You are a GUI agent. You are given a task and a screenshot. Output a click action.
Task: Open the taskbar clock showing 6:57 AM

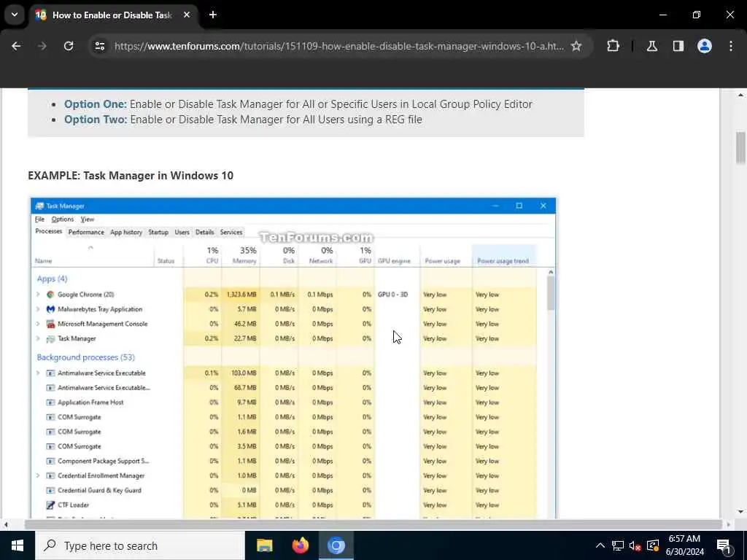click(x=684, y=545)
